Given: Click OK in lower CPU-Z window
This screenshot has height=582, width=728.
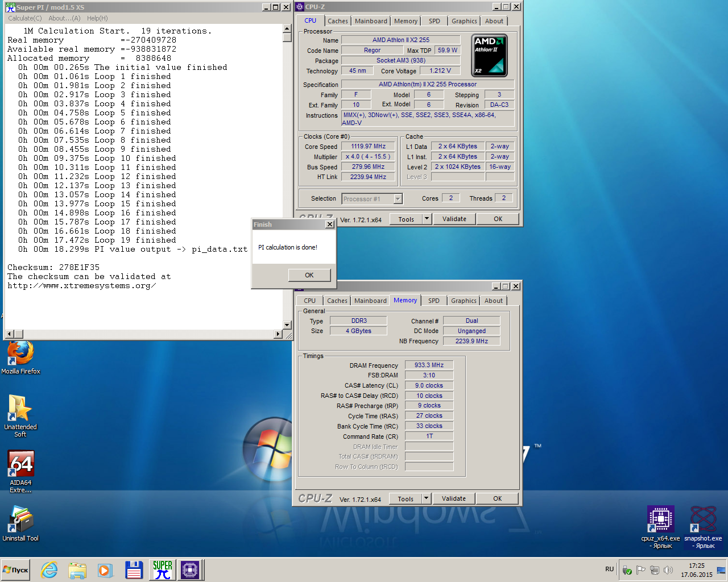Looking at the screenshot, I should point(498,498).
